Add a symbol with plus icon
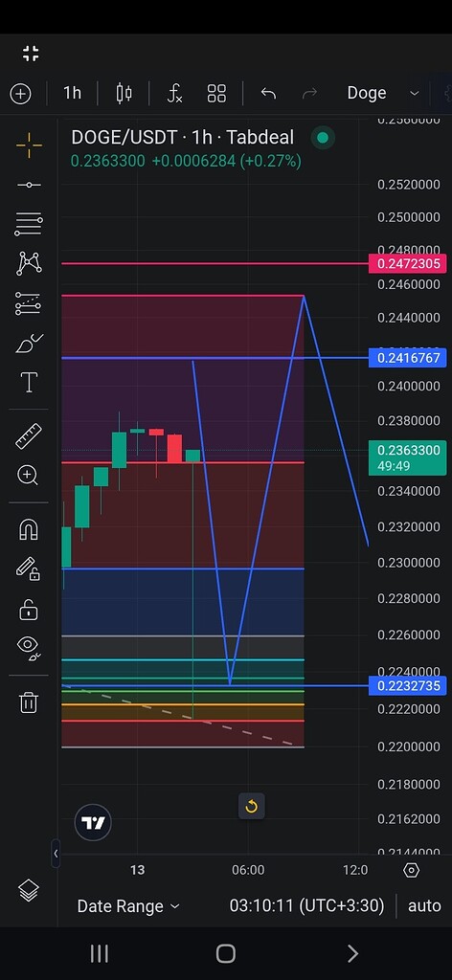452x980 pixels. [21, 94]
